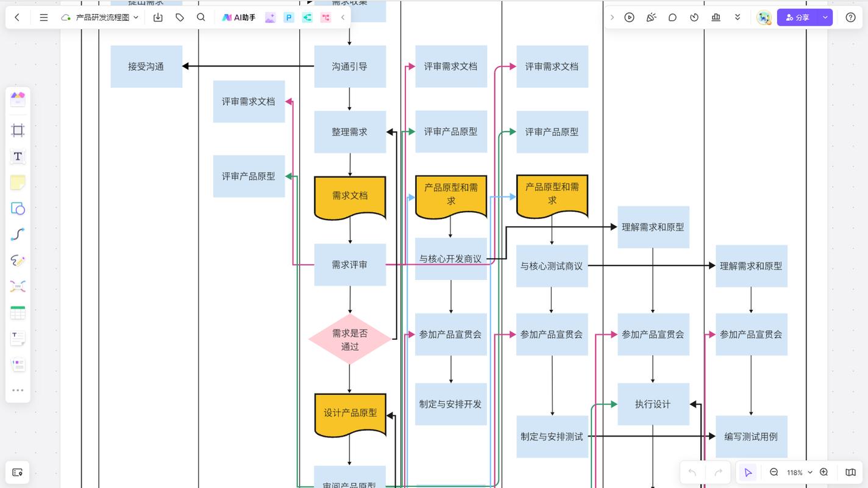Click the teal mind-map share icon
This screenshot has height=488, width=868.
coord(307,18)
